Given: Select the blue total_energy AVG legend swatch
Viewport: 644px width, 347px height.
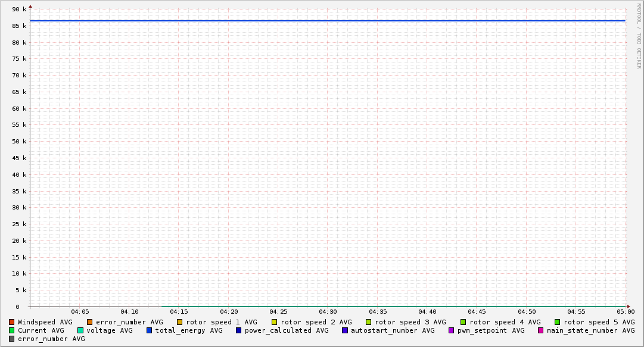Looking at the screenshot, I should click(149, 330).
